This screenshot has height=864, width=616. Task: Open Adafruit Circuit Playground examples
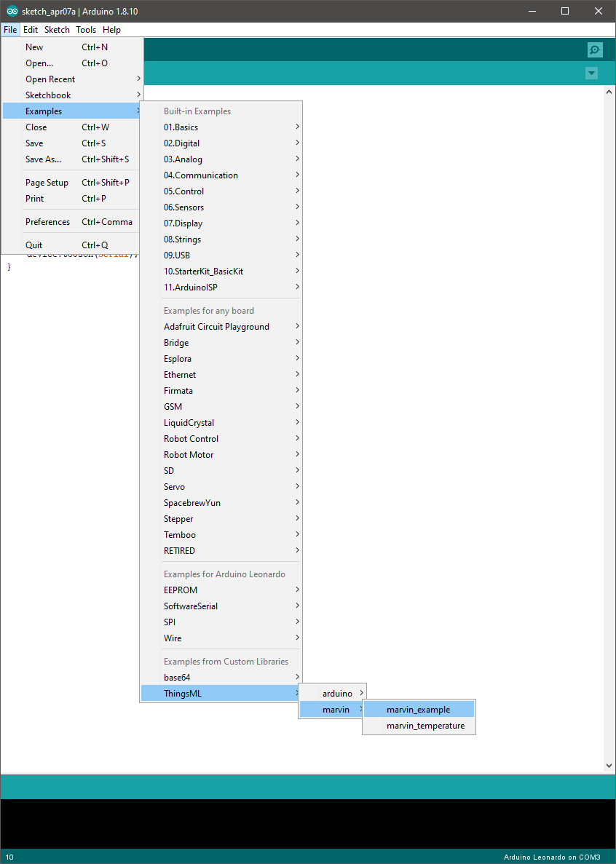pyautogui.click(x=221, y=327)
